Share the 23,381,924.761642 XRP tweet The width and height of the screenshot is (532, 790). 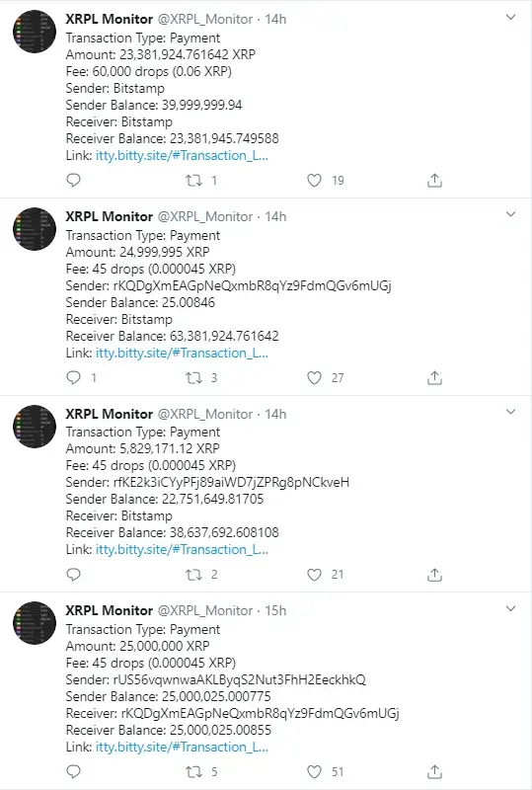click(434, 180)
